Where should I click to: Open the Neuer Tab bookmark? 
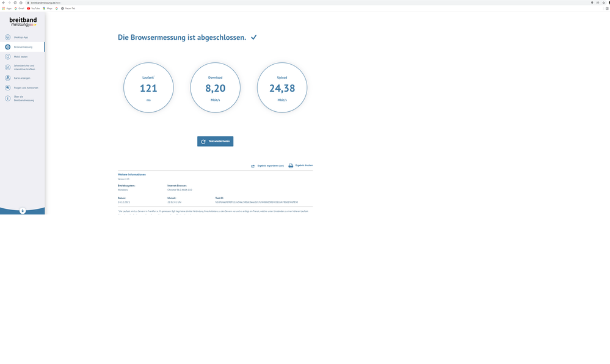(68, 8)
